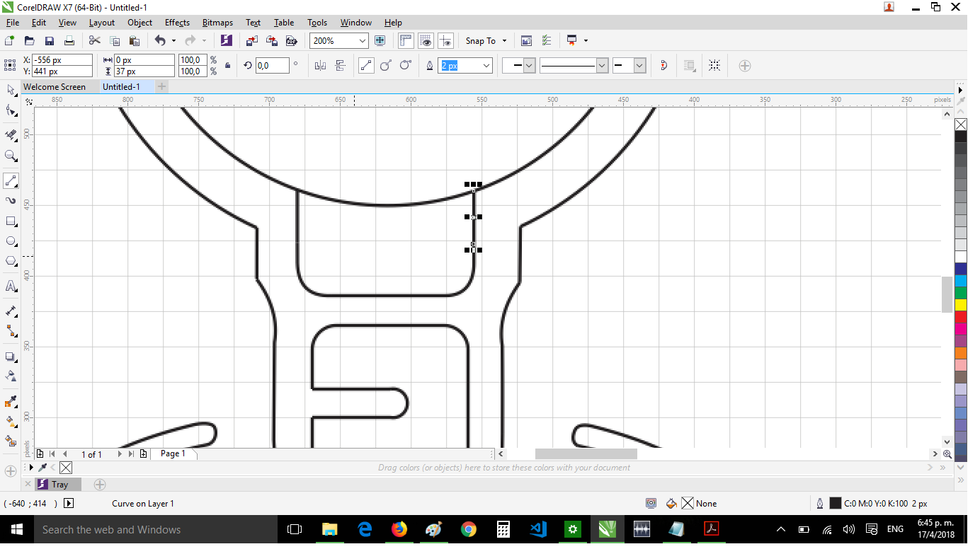The height and width of the screenshot is (549, 980).
Task: Open the Bitmaps menu
Action: click(x=217, y=23)
